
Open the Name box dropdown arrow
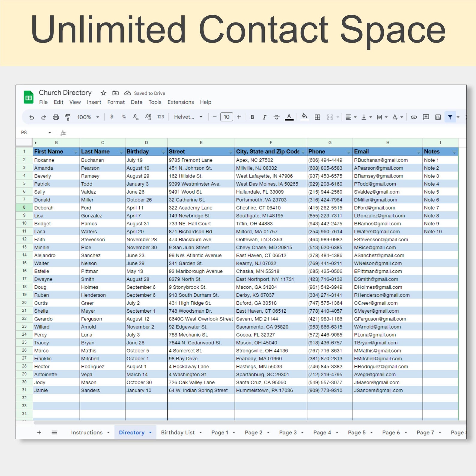coord(50,132)
